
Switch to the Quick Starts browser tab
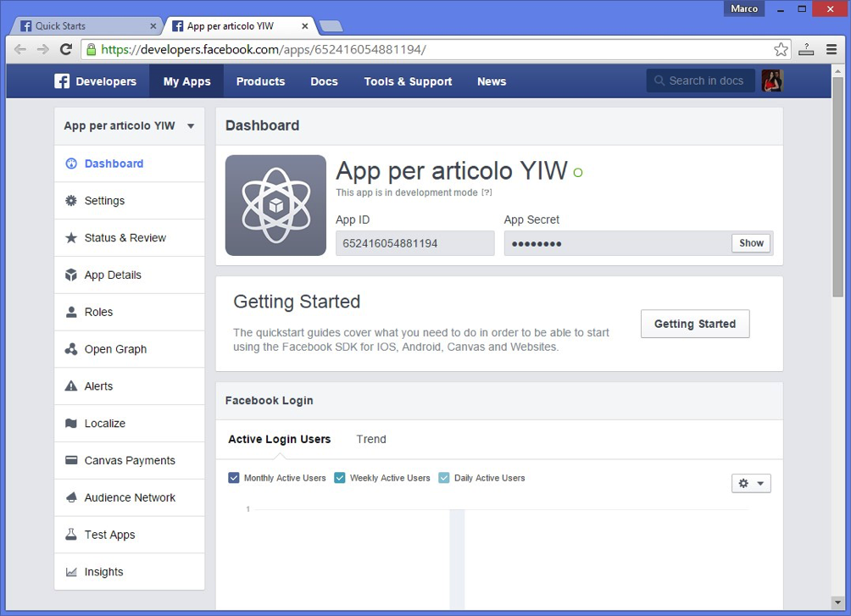(x=86, y=25)
